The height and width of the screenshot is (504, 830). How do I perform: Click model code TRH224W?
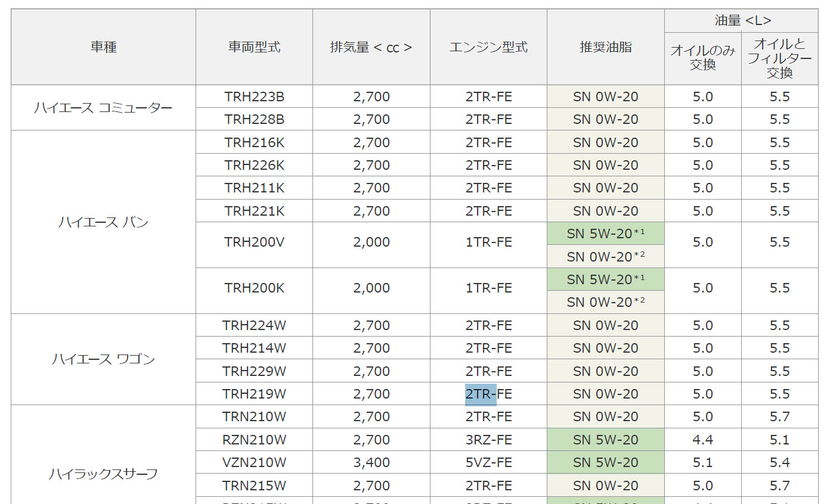tap(254, 325)
